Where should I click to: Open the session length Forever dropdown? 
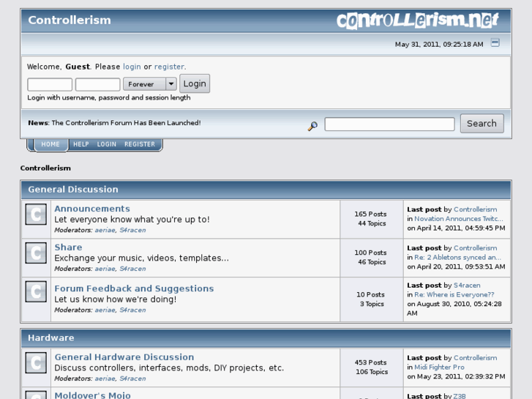tap(150, 84)
